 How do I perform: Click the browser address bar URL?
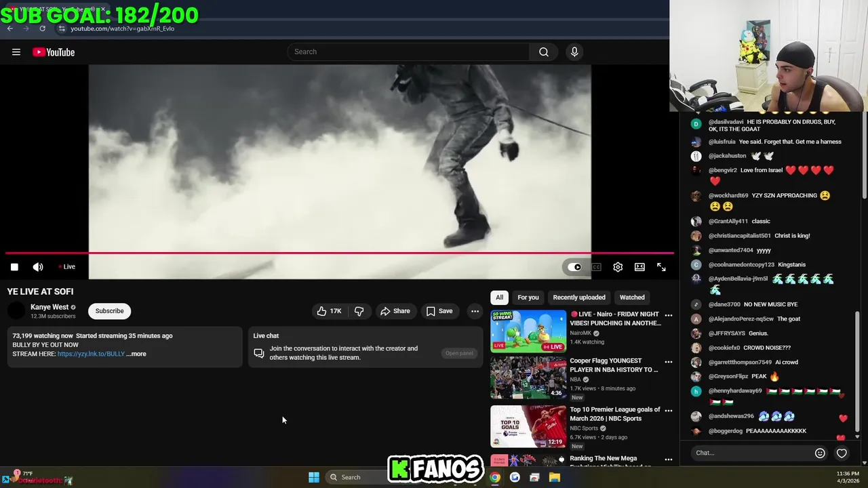point(122,28)
